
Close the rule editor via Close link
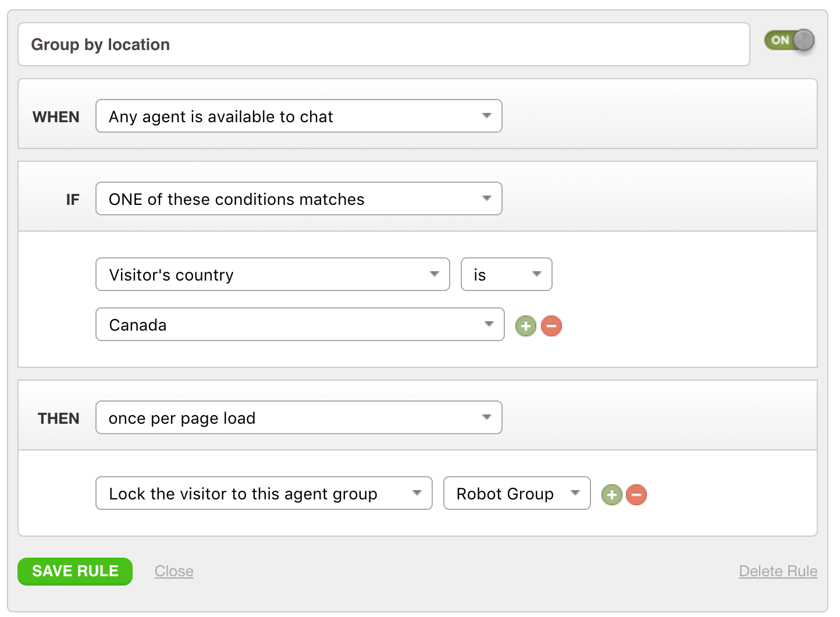click(174, 572)
